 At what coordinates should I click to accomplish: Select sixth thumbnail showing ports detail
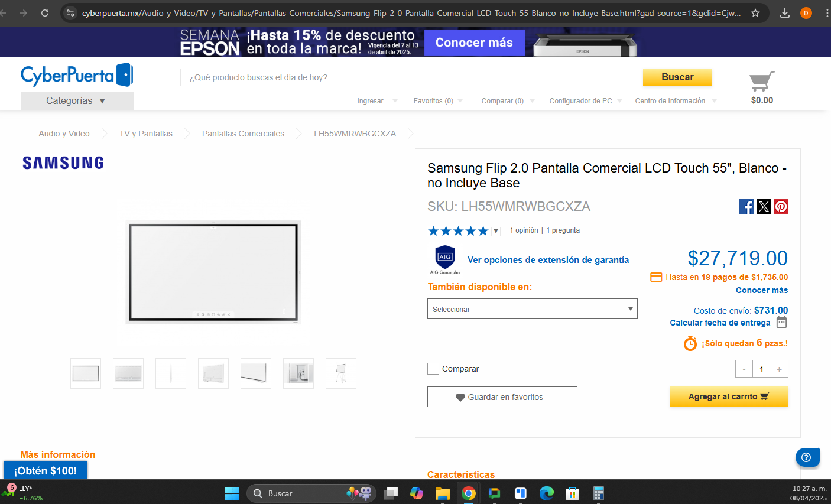click(298, 373)
